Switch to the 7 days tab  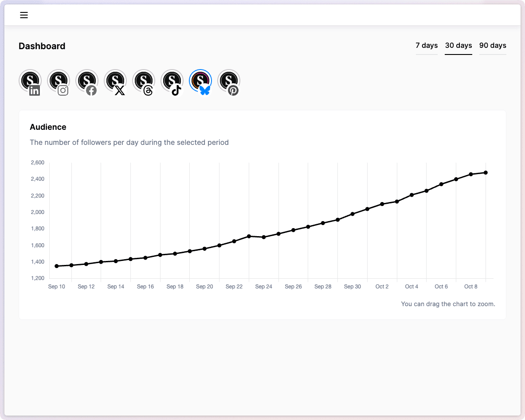click(x=427, y=46)
